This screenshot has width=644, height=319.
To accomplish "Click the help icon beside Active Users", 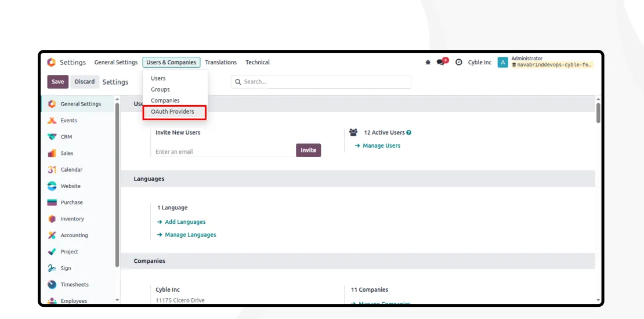I will click(409, 133).
